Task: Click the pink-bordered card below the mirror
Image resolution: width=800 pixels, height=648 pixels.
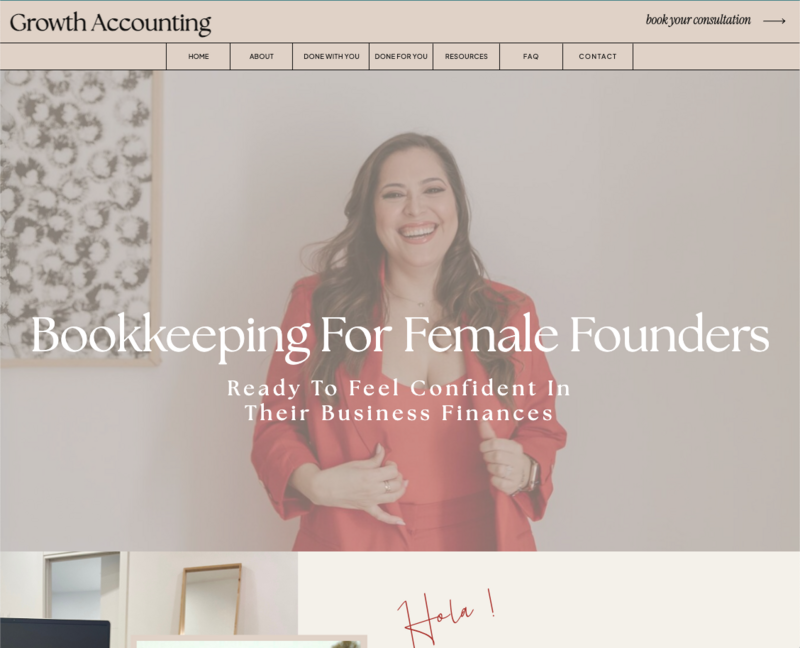Action: point(249,642)
